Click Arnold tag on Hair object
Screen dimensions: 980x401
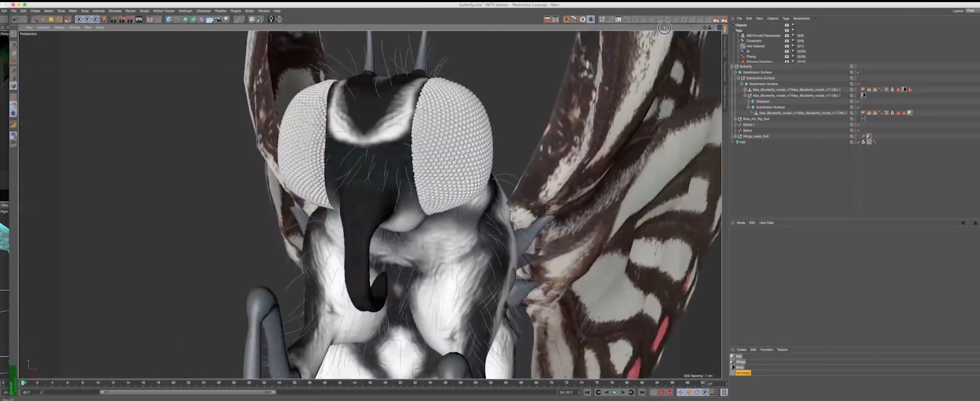863,142
